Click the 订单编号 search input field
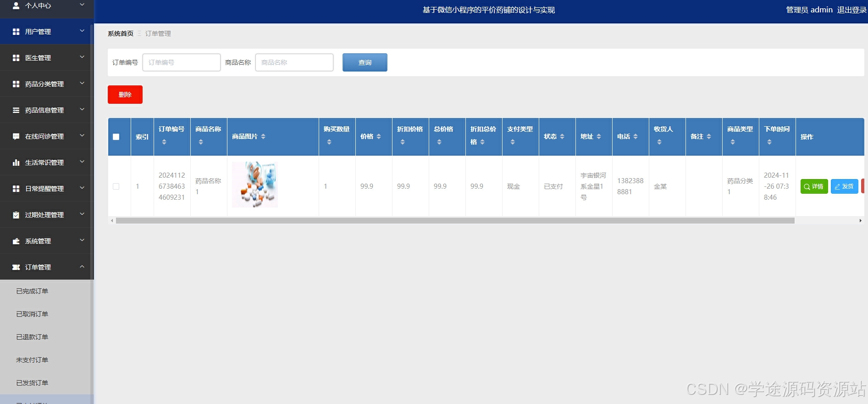 pos(182,62)
